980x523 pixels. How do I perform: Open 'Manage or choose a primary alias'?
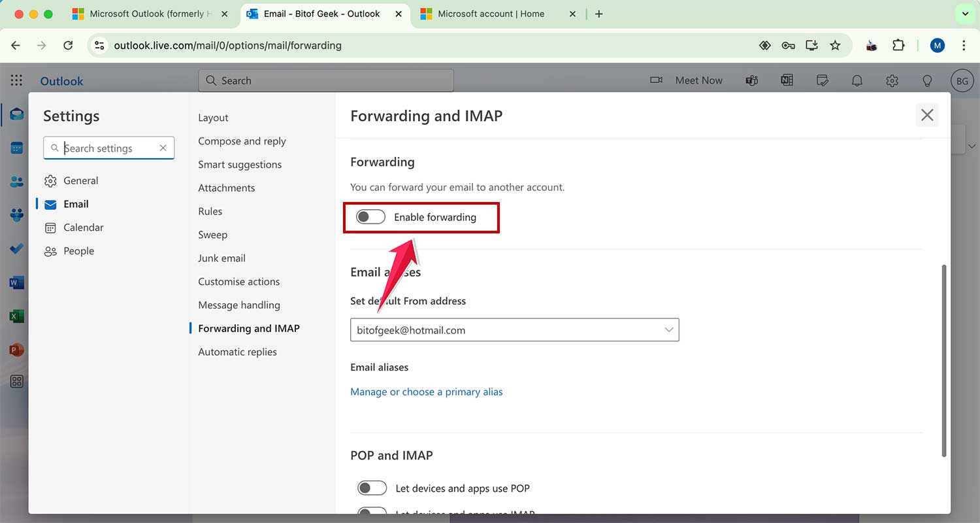426,391
